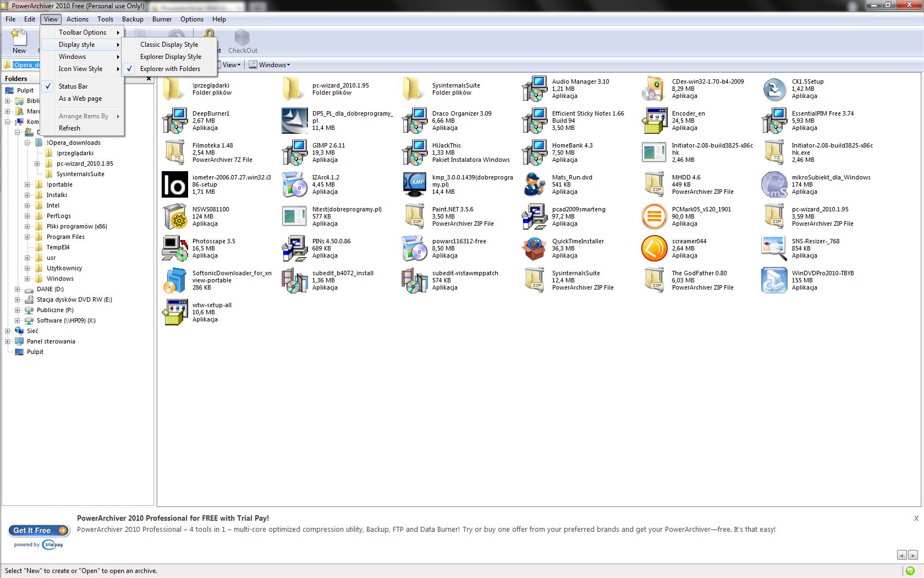Select the Mats_Run.dvd application icon
This screenshot has width=924, height=578.
(535, 184)
